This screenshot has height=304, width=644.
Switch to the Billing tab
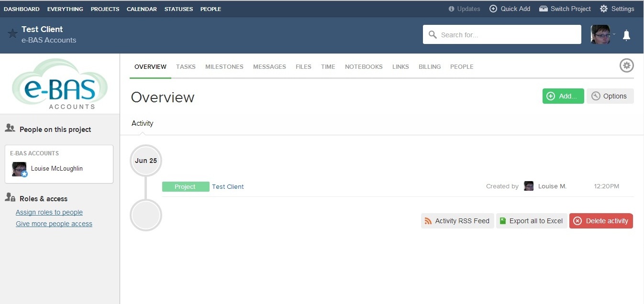430,67
